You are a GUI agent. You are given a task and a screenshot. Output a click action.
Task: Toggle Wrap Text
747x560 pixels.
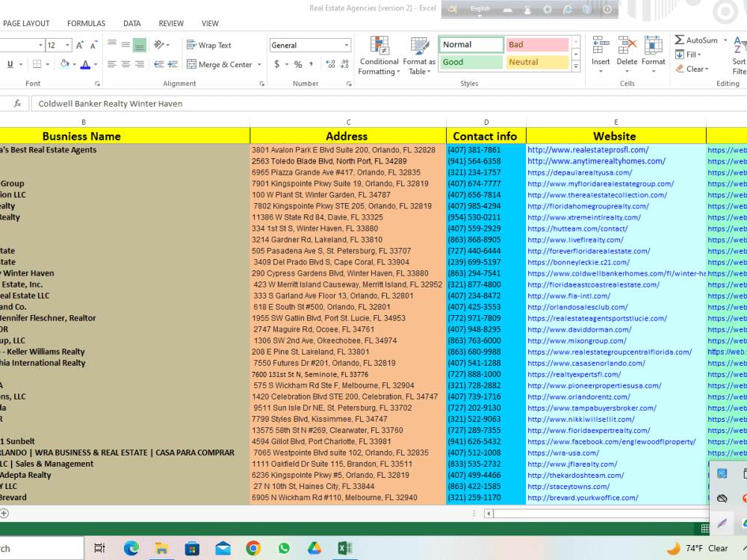point(208,46)
